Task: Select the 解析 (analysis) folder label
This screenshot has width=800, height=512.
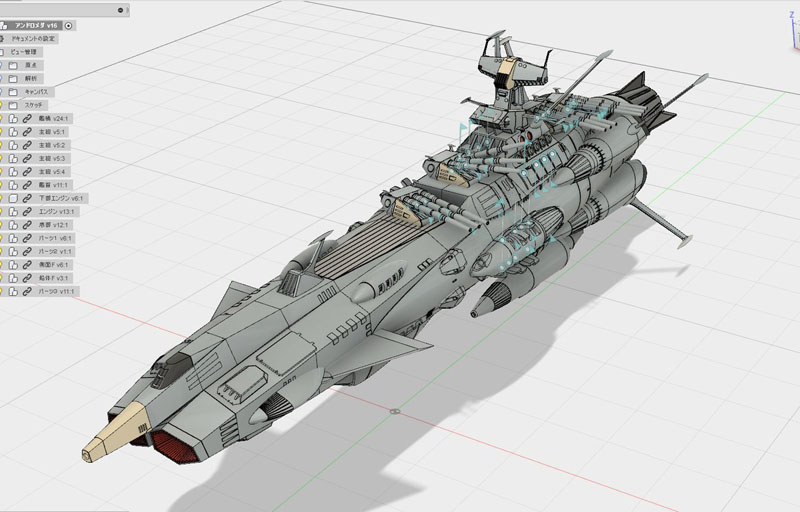Action: pyautogui.click(x=31, y=79)
